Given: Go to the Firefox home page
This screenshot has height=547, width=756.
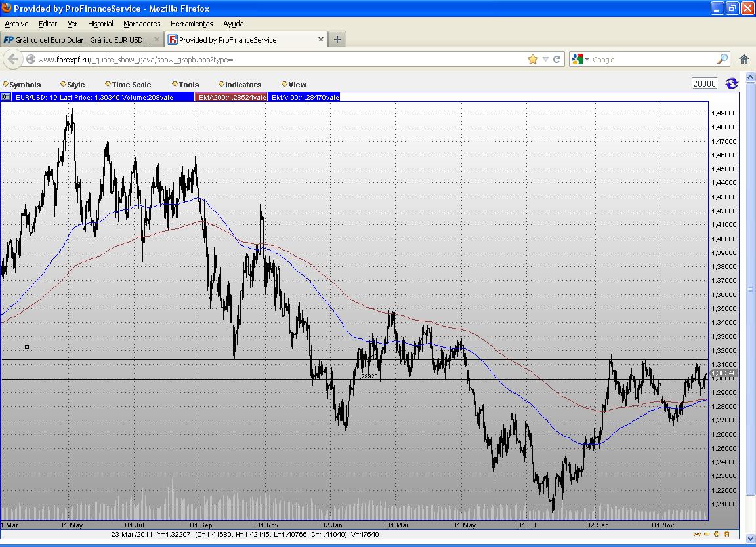Looking at the screenshot, I should (x=744, y=59).
